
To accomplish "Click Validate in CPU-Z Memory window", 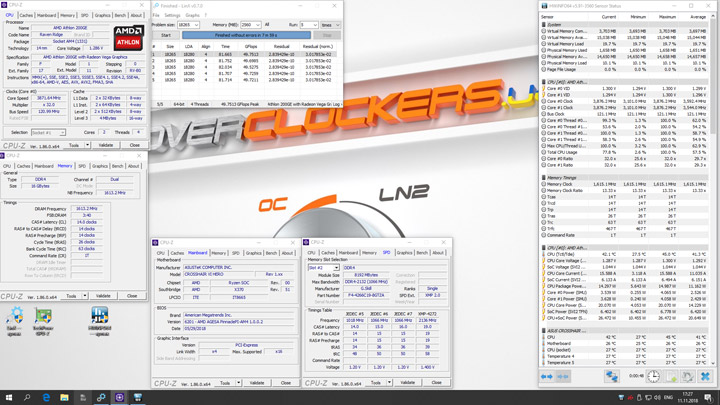I will pyautogui.click(x=103, y=296).
